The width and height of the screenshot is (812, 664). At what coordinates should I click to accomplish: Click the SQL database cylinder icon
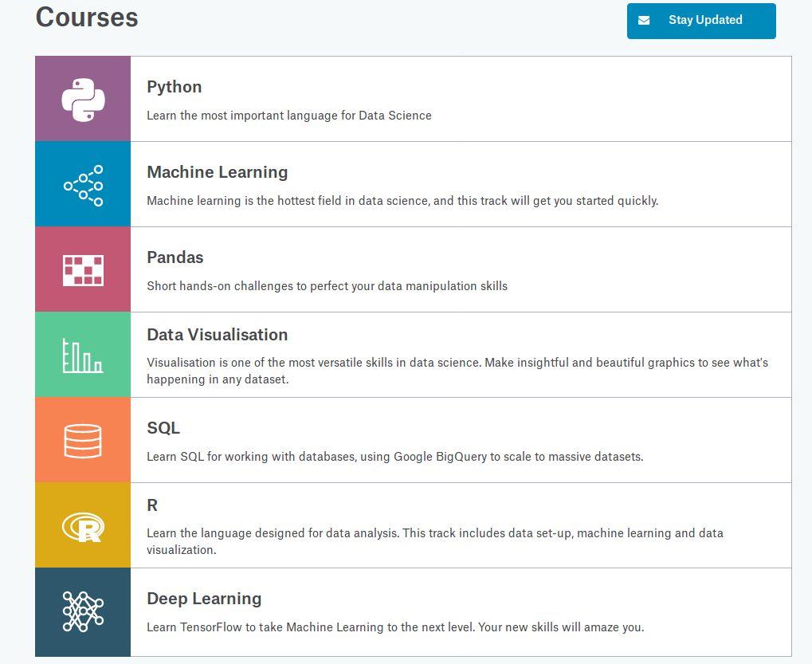(x=83, y=441)
